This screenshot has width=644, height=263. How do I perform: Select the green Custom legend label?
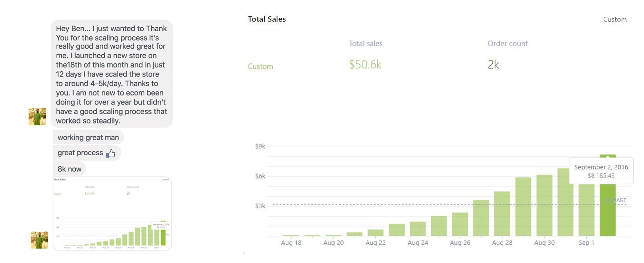point(260,67)
